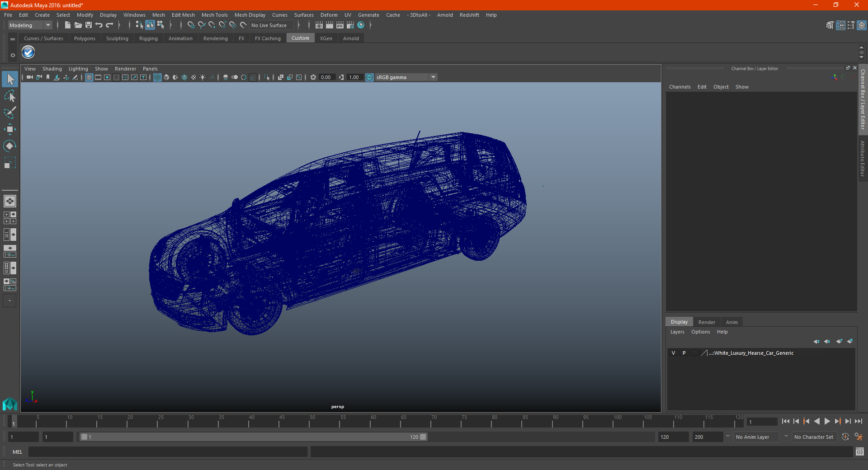The height and width of the screenshot is (470, 868).
Task: Activate the Lasso select tool
Action: tap(10, 96)
